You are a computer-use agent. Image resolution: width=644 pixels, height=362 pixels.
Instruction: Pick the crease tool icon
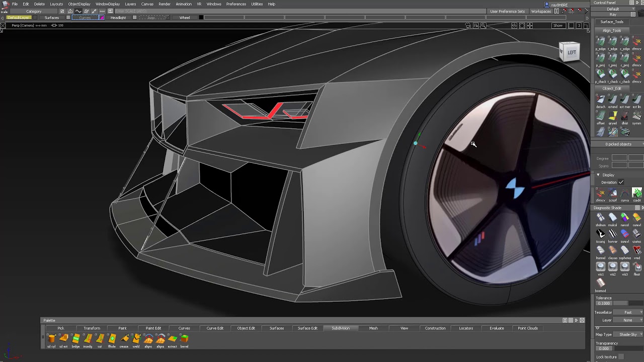(x=124, y=339)
